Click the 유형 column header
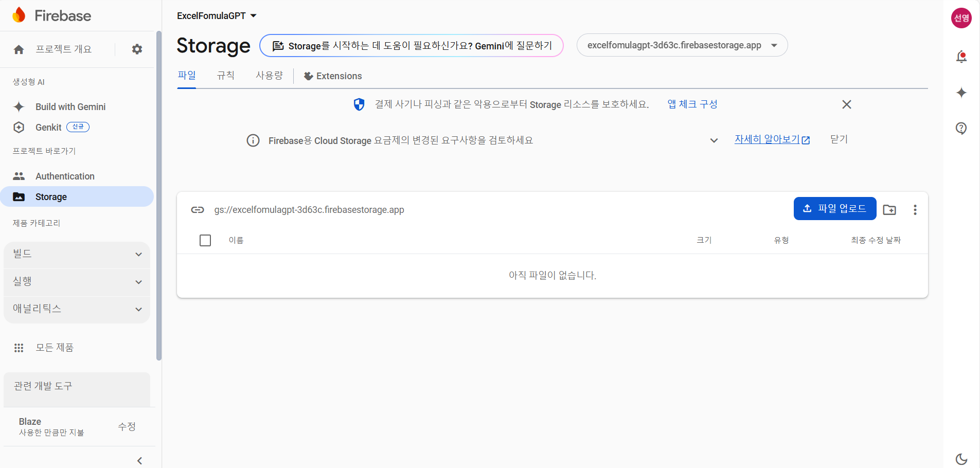This screenshot has width=980, height=468. pos(781,240)
